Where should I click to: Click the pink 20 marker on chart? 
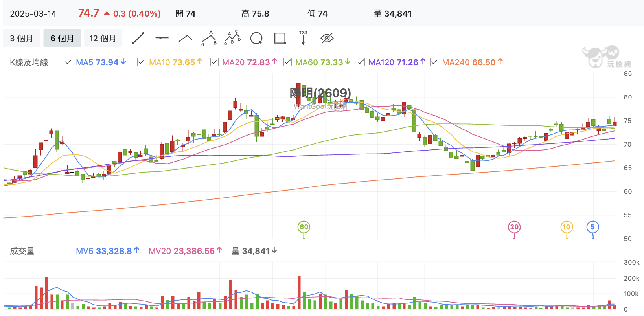514,227
